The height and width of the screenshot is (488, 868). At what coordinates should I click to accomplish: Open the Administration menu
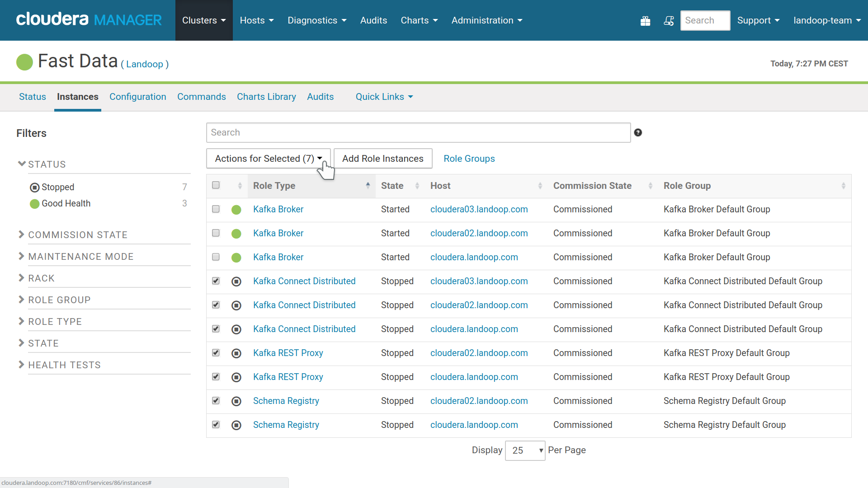(487, 20)
